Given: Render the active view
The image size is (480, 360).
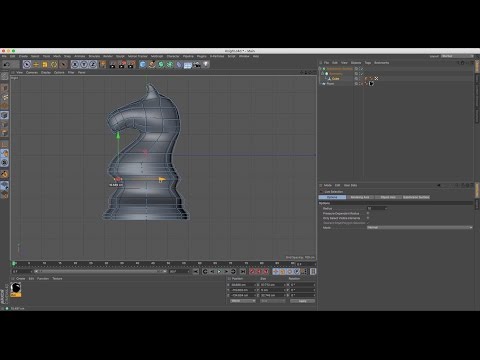Looking at the screenshot, I should click(x=112, y=64).
